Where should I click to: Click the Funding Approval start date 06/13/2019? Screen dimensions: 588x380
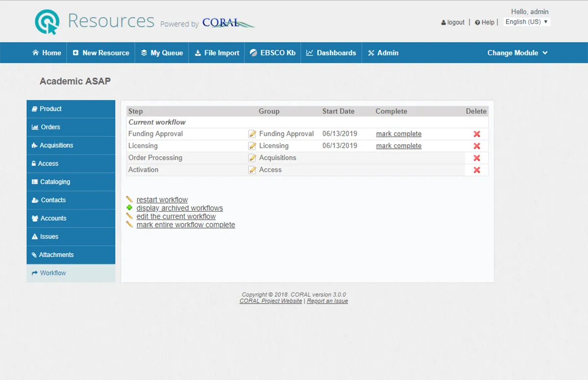click(340, 134)
